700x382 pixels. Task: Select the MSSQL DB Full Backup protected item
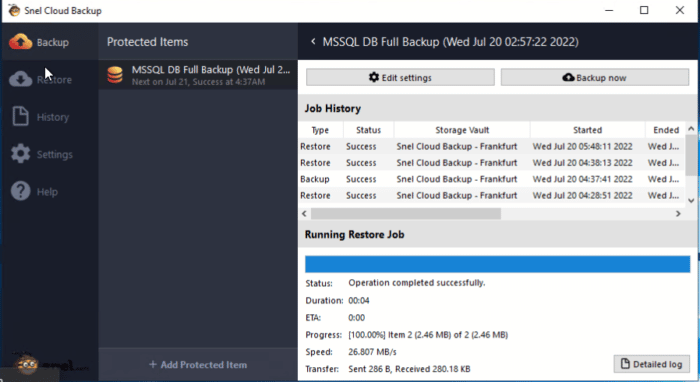(x=198, y=75)
